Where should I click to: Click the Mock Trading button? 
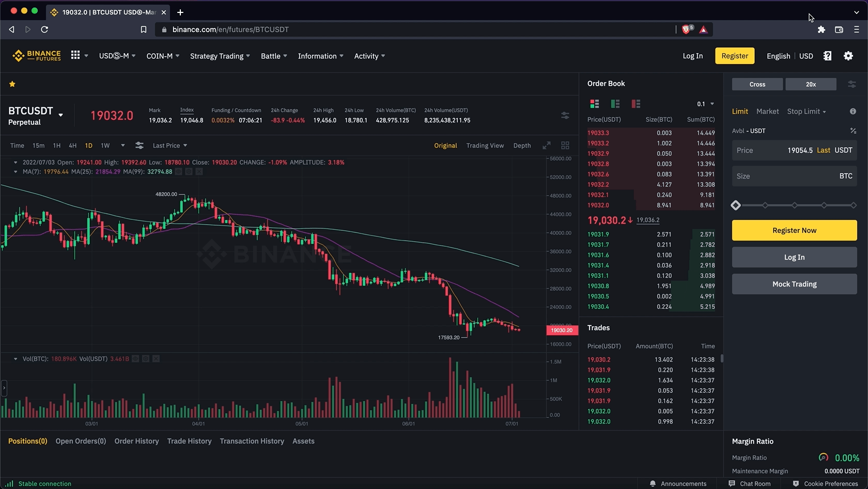click(x=794, y=284)
